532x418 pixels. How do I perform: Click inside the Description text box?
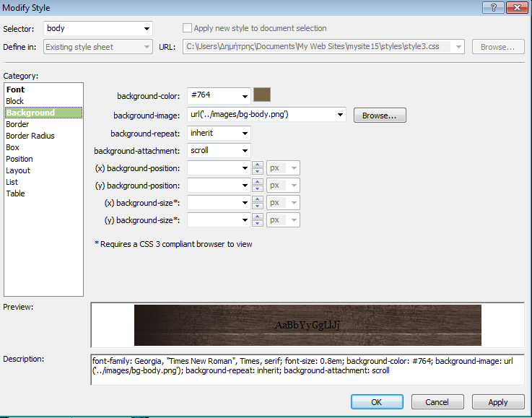click(x=308, y=370)
